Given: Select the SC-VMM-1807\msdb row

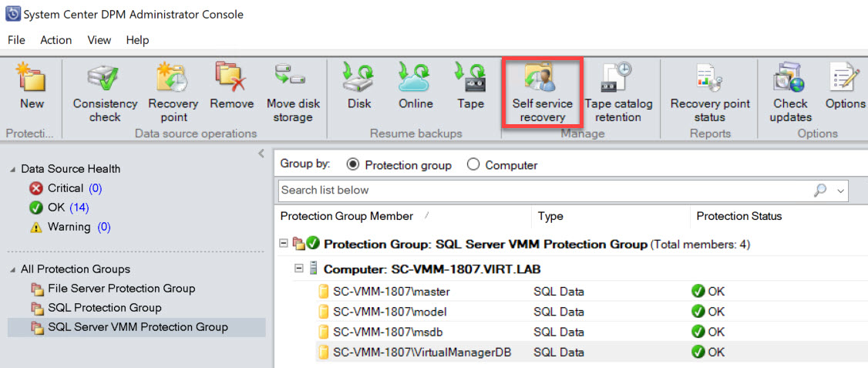Looking at the screenshot, I should point(591,332).
